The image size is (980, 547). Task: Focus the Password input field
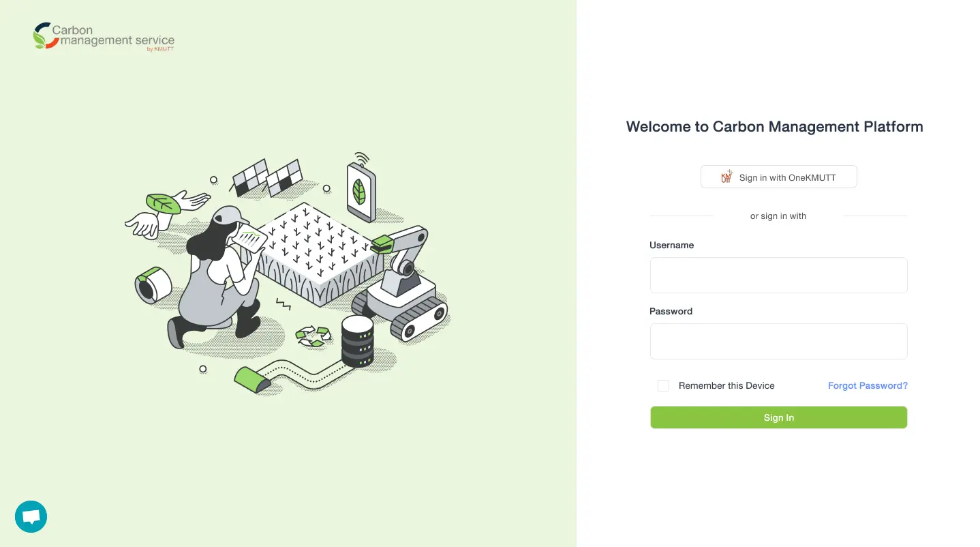pyautogui.click(x=778, y=341)
